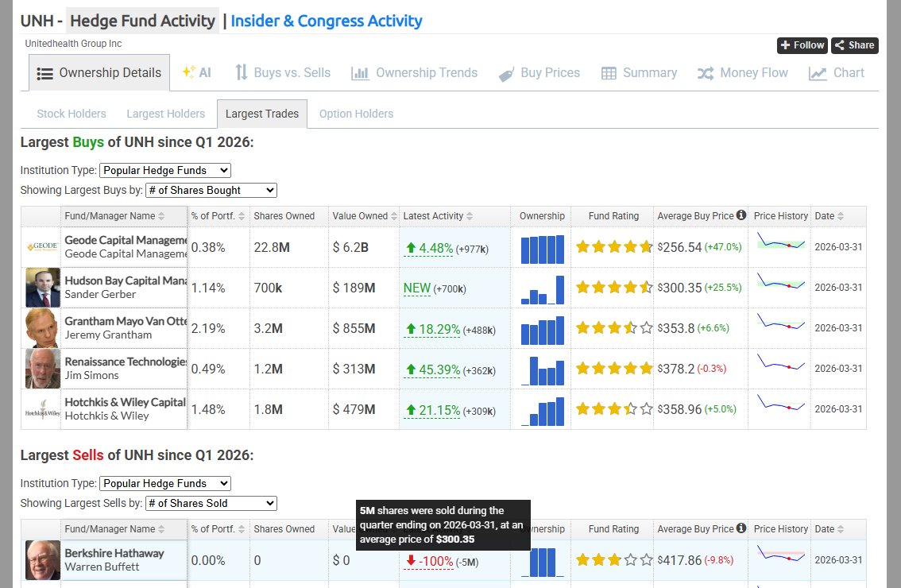Click Hudson Bay's ownership bar chart
Viewport: 901px width, 588px height.
tap(543, 290)
